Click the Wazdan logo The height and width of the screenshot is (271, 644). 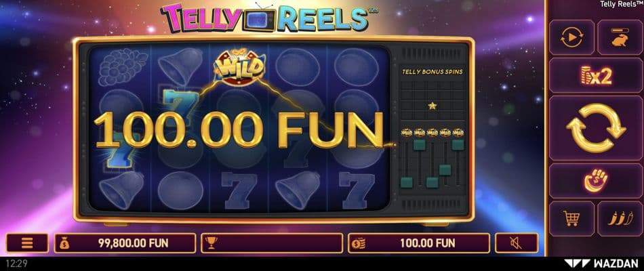click(x=602, y=263)
